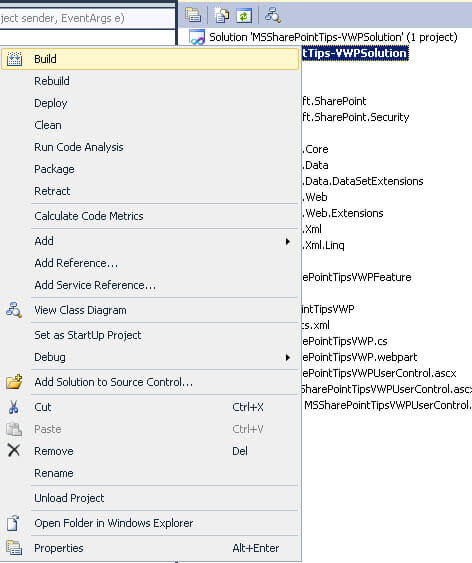472x563 pixels.
Task: Click the Remove X icon
Action: point(14,450)
